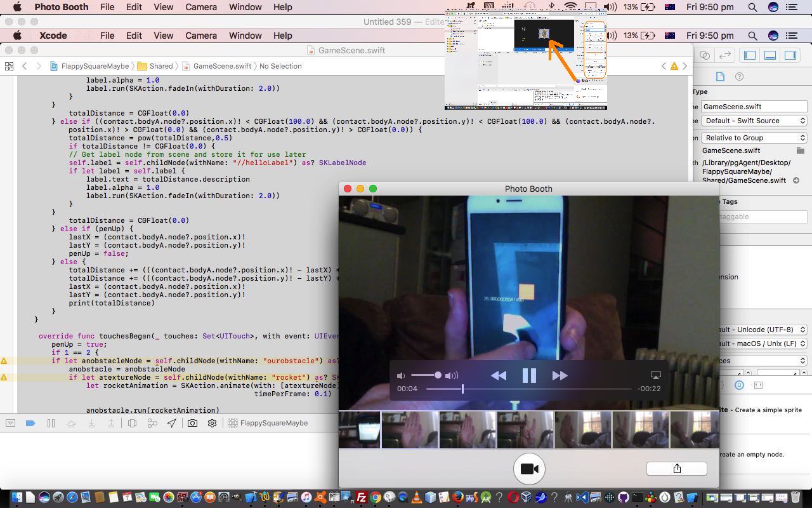Open the macOS / Unix (LF) line endings dropdown
Screen dimensions: 812x508
pos(763,344)
